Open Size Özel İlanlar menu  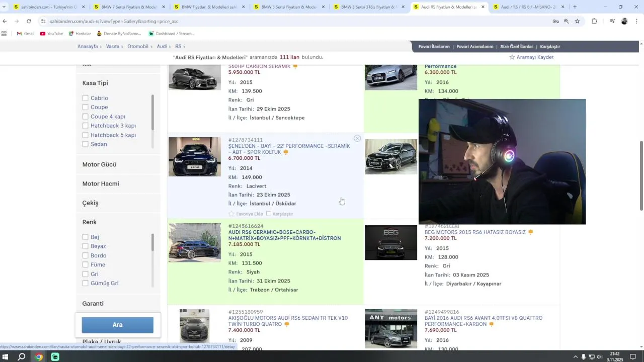point(516,47)
